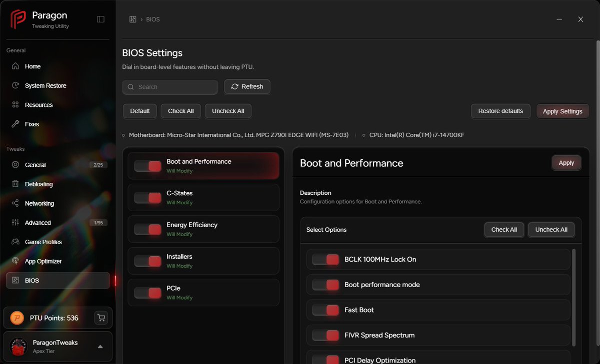
Task: Toggle the C-States category switch
Action: 147,198
